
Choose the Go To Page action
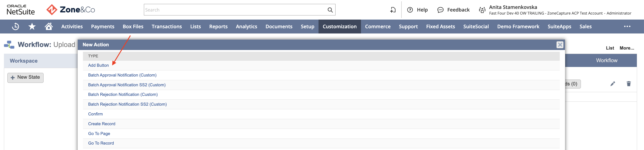(99, 133)
